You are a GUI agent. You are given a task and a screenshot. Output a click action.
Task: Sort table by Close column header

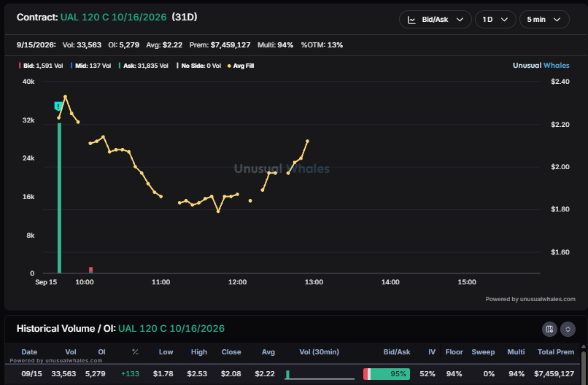tap(231, 351)
